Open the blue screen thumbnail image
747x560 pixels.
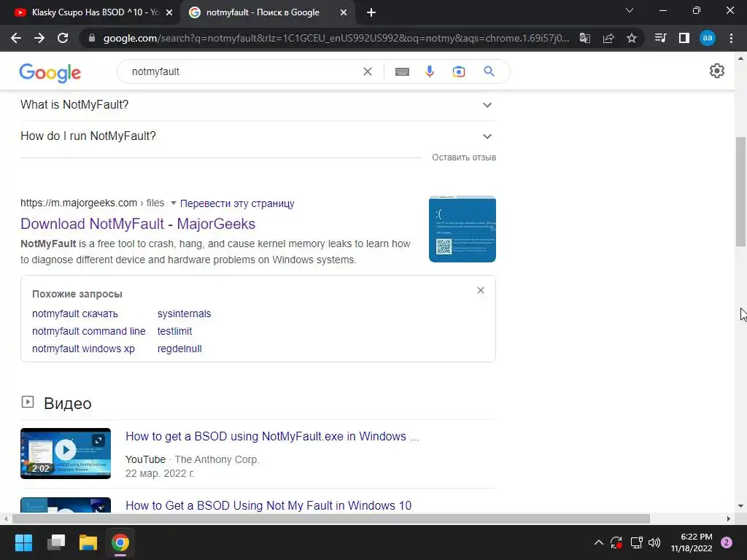[462, 229]
